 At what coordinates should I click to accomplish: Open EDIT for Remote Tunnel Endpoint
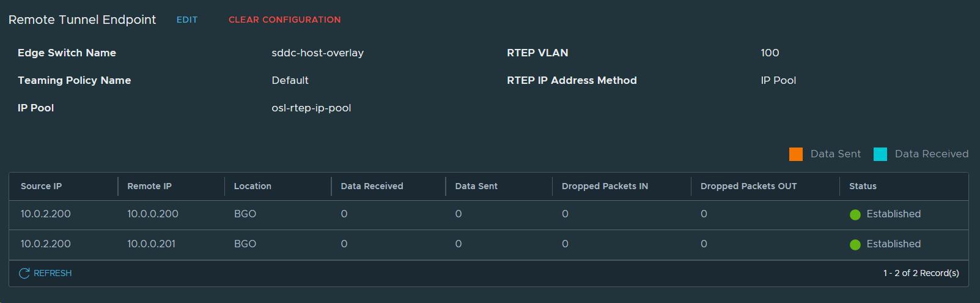(x=186, y=20)
